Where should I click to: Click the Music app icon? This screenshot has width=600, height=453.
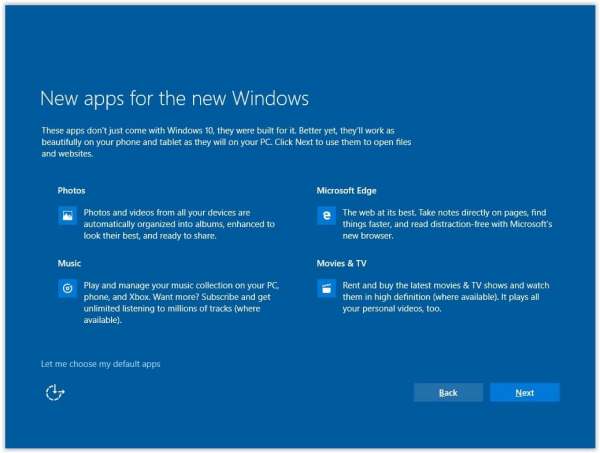pyautogui.click(x=67, y=289)
